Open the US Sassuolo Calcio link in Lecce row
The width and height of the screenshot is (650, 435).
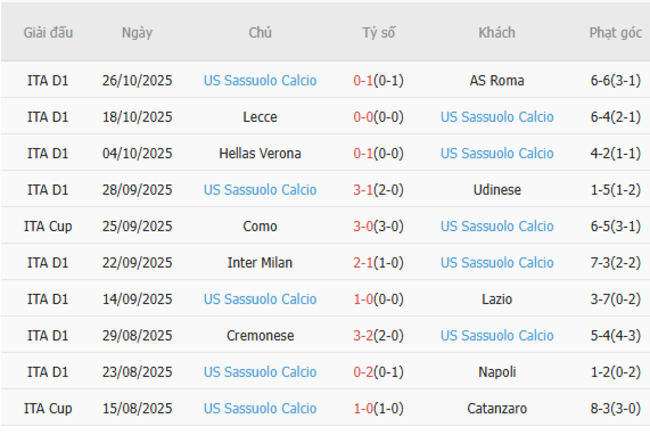click(497, 117)
